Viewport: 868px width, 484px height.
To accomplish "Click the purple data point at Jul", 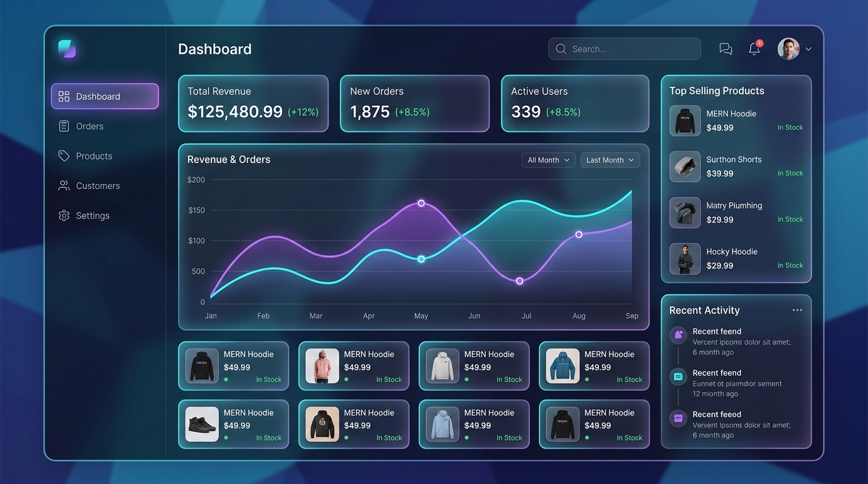I will (x=520, y=281).
